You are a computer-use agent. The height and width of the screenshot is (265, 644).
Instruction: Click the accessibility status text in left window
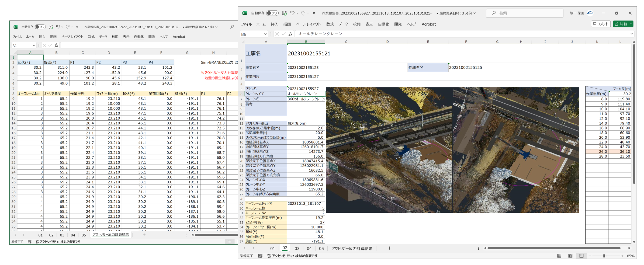pyautogui.click(x=58, y=242)
